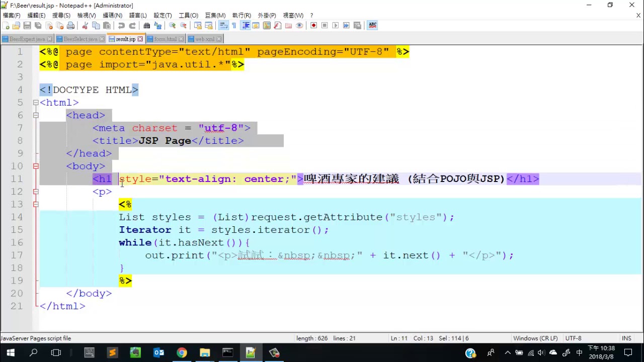Open the 語言(L) menu
The width and height of the screenshot is (644, 362).
point(137,16)
